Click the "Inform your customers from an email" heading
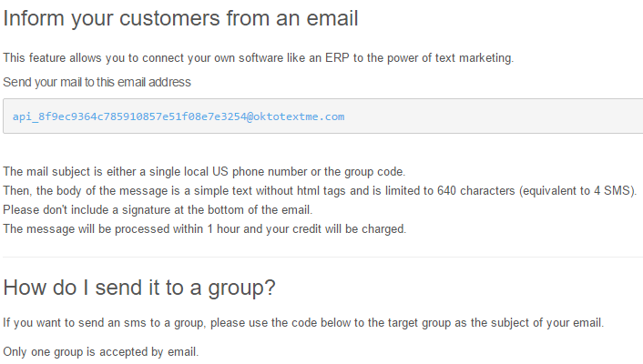This screenshot has height=364, width=643. (x=180, y=16)
